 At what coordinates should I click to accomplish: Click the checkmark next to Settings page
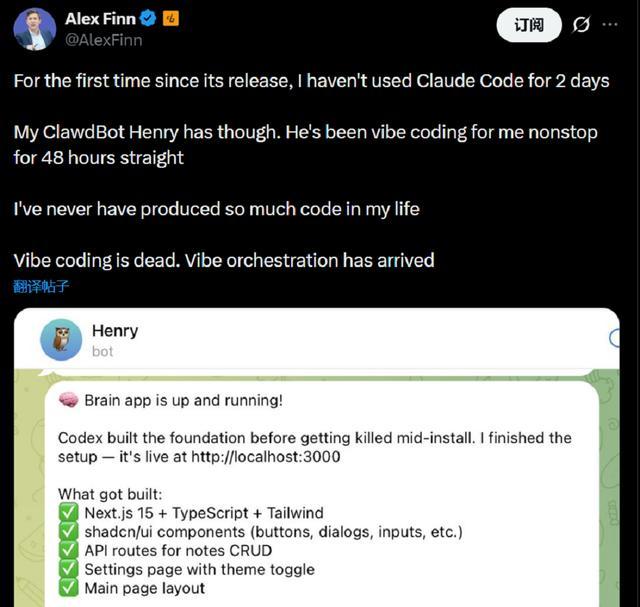68,569
